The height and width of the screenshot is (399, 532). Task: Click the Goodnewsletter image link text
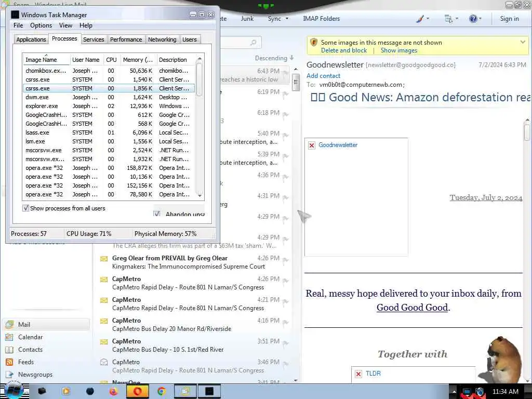[338, 145]
